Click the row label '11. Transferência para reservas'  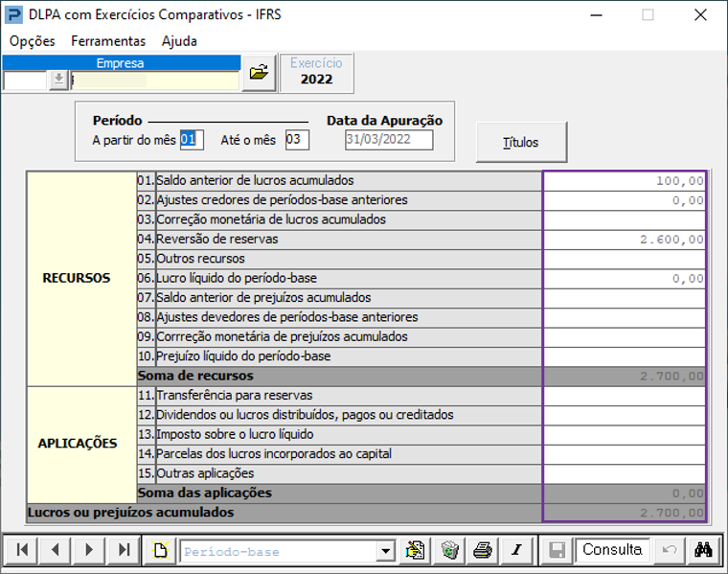pos(339,396)
